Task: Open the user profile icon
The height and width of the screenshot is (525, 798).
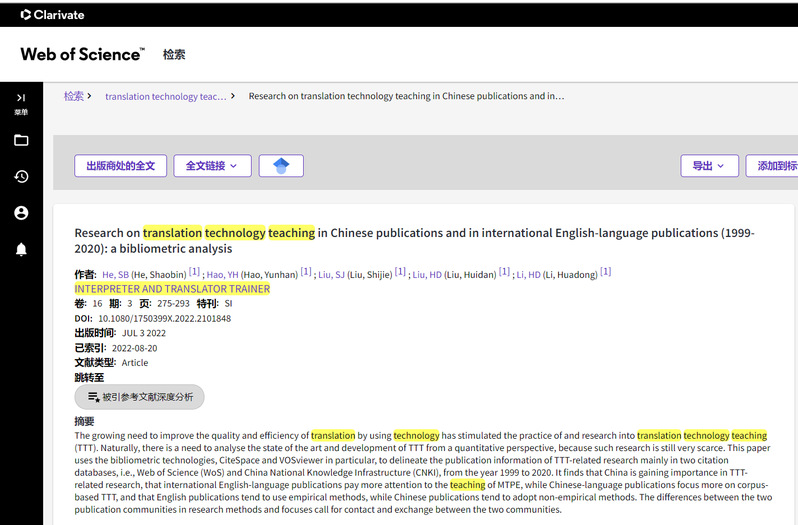Action: (21, 213)
